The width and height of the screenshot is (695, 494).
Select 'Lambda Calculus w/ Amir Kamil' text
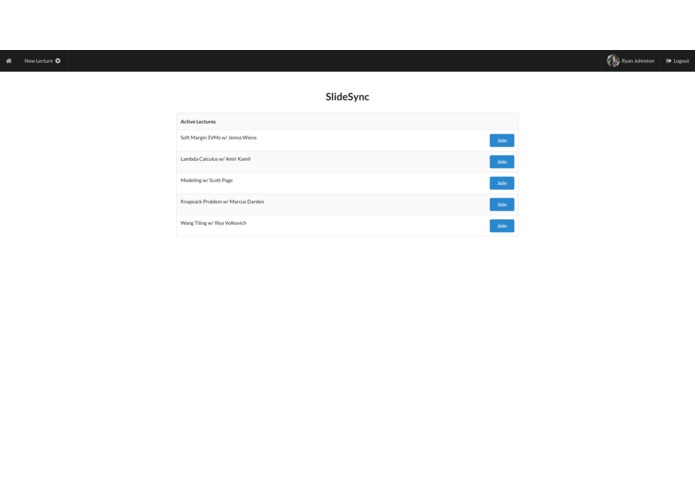(215, 159)
